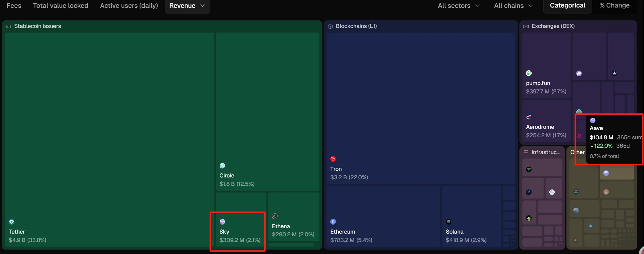Image resolution: width=644 pixels, height=254 pixels.
Task: Click the Stablecoin issuers category icon
Action: [9, 26]
